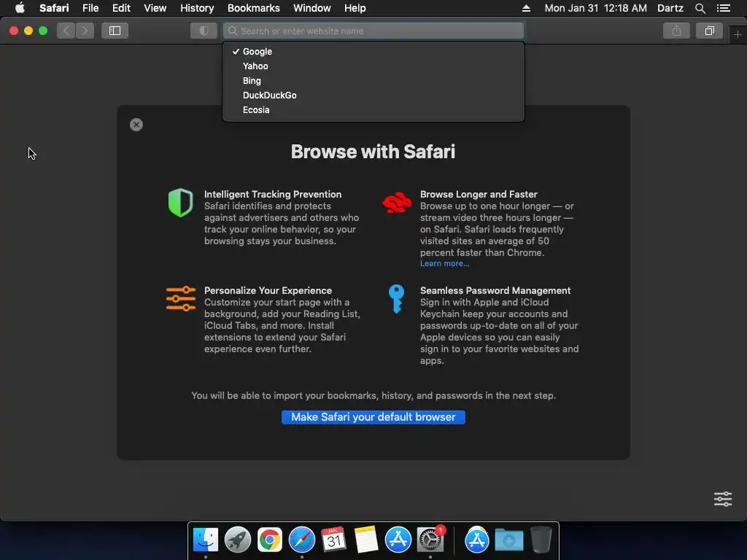This screenshot has height=560, width=747.
Task: Open the File menu
Action: tap(90, 8)
